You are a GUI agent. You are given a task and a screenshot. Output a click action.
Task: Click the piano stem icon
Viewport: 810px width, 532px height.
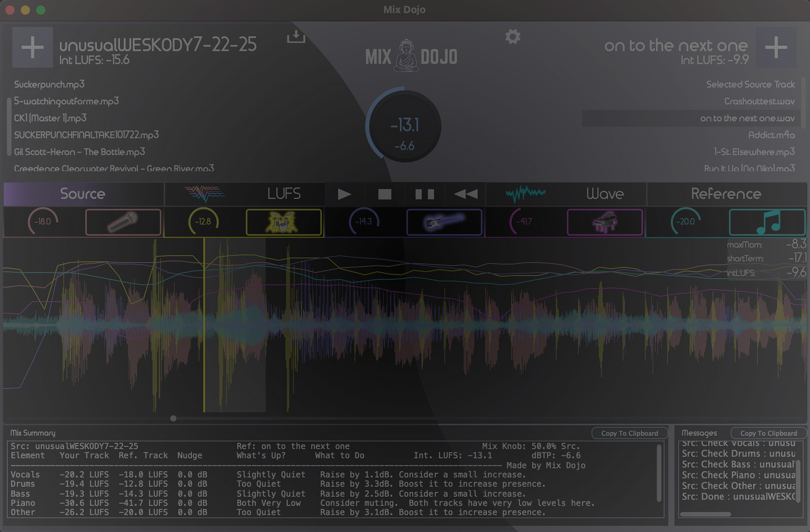604,222
